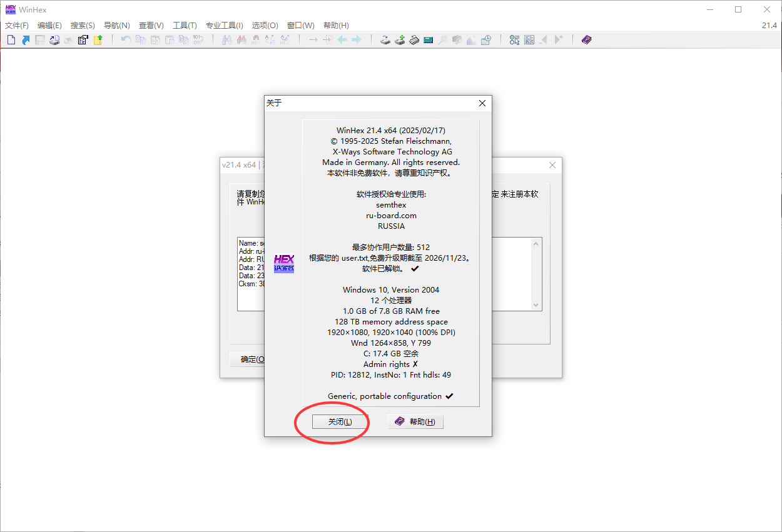Click 'X-Ways Software Technology AG' text
Image resolution: width=782 pixels, height=532 pixels.
[x=392, y=152]
